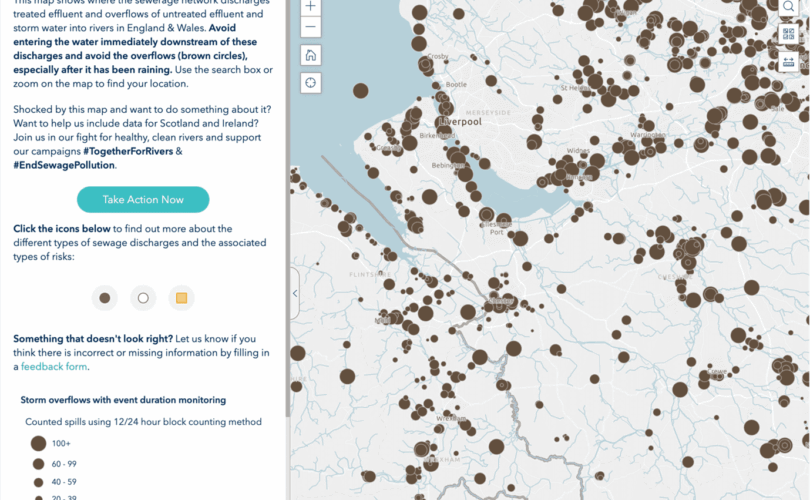
Task: Click the Crosby map label
Action: pyautogui.click(x=438, y=56)
